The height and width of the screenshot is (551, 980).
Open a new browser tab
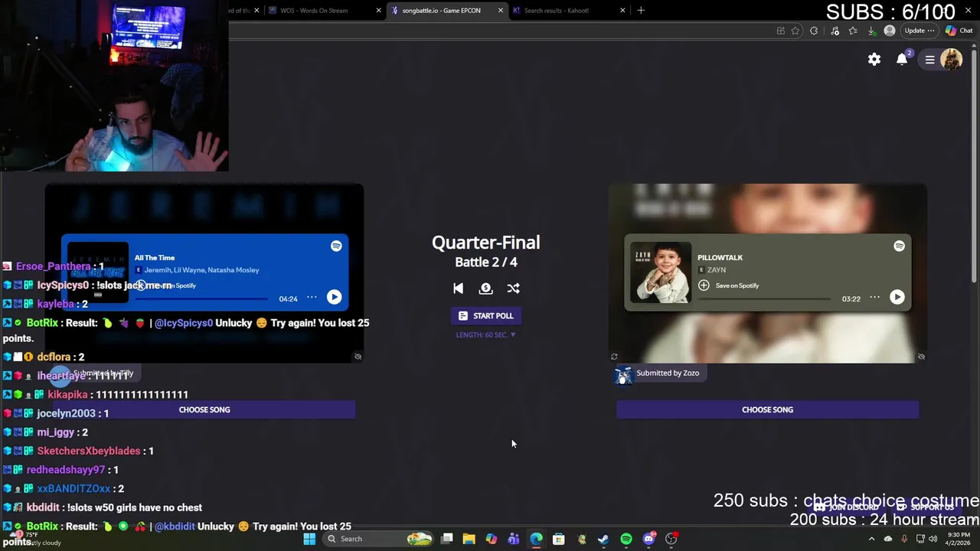click(x=641, y=11)
